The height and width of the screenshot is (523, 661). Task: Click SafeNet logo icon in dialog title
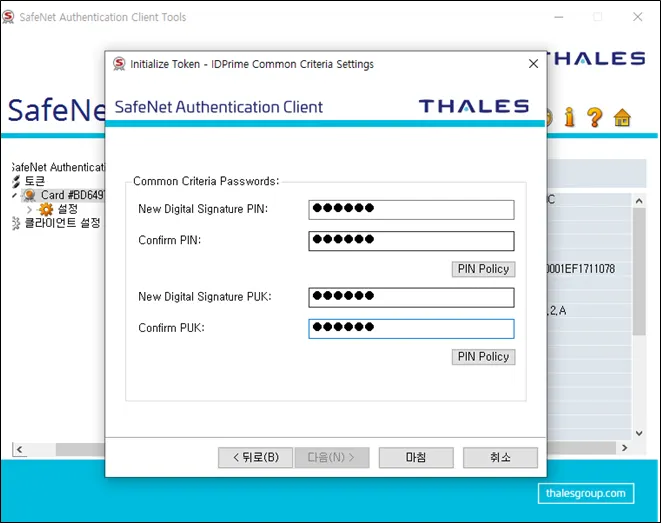tap(119, 64)
